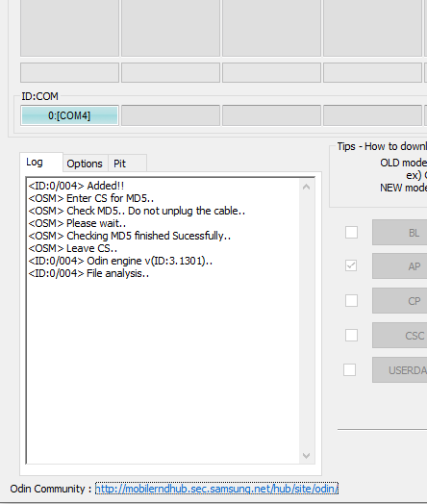Open the Odin Community samsung.net link
The image size is (427, 504).
[216, 489]
